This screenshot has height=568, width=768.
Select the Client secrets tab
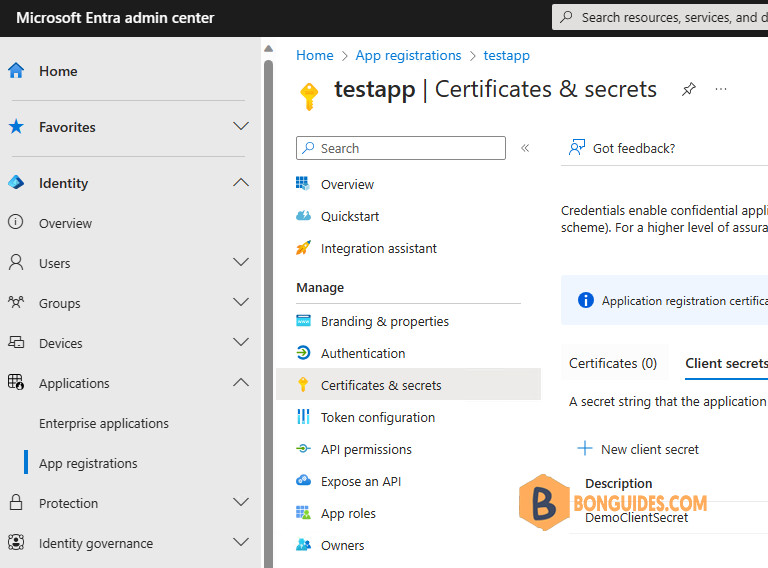coord(726,363)
